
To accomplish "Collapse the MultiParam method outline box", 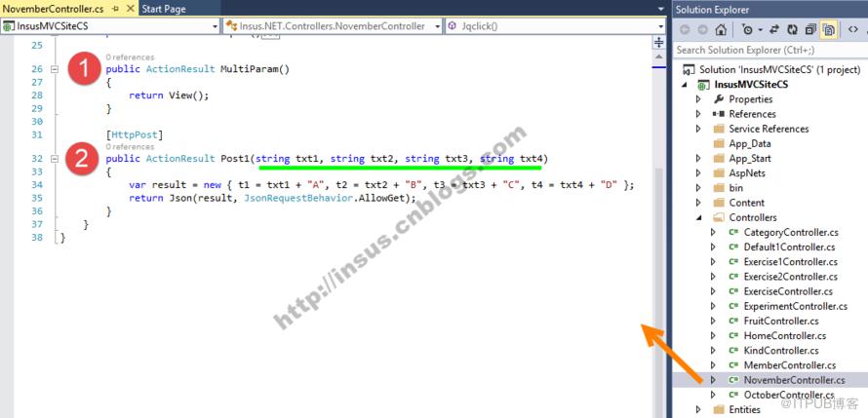I will [x=55, y=70].
